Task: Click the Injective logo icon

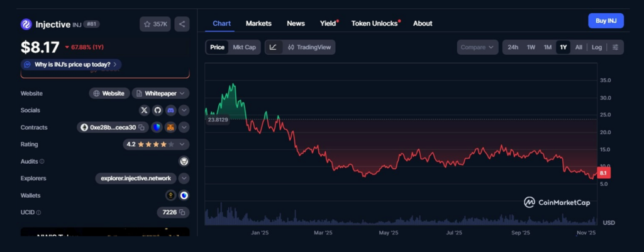Action: pyautogui.click(x=26, y=25)
